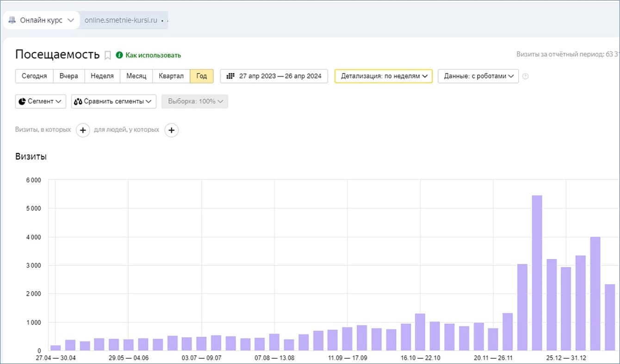This screenshot has height=364, width=620.
Task: Click the calendar icon in date range
Action: pyautogui.click(x=230, y=76)
